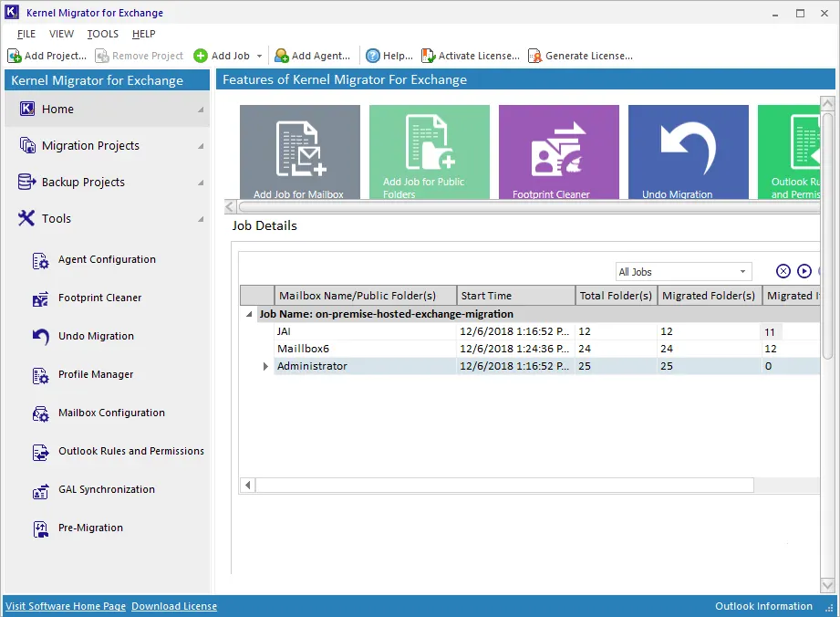Click the start job play icon

tap(804, 271)
